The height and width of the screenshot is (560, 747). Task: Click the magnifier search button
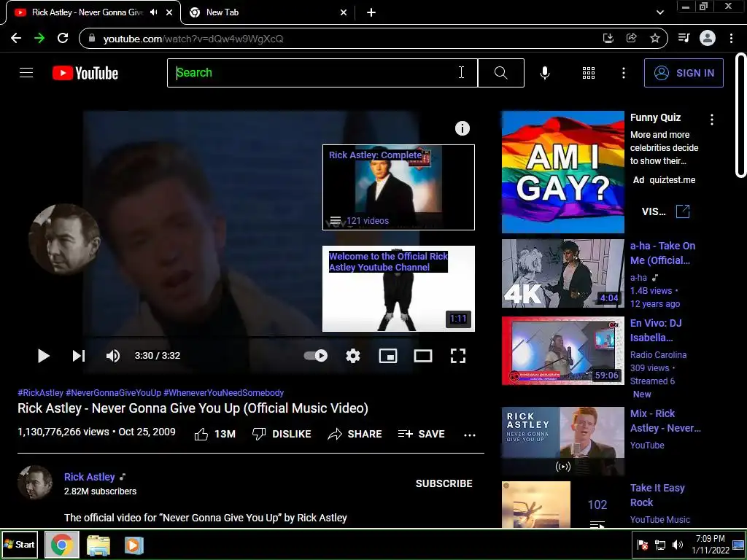pos(500,73)
